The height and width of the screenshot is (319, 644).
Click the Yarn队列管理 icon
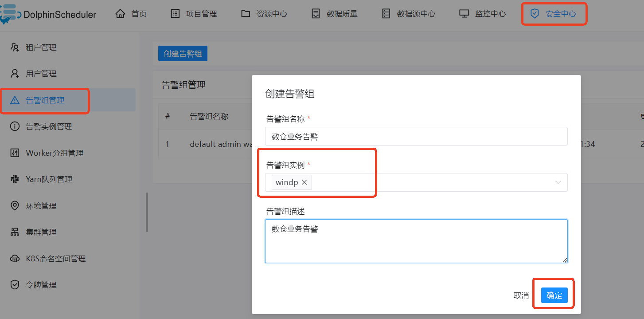pos(15,179)
